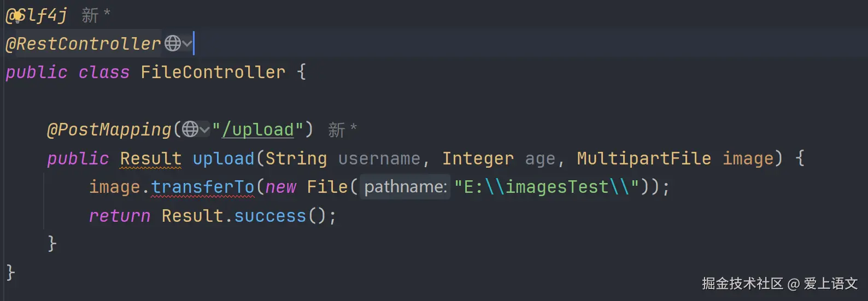The width and height of the screenshot is (868, 301).
Task: Click the @RestController annotation text
Action: [x=83, y=44]
